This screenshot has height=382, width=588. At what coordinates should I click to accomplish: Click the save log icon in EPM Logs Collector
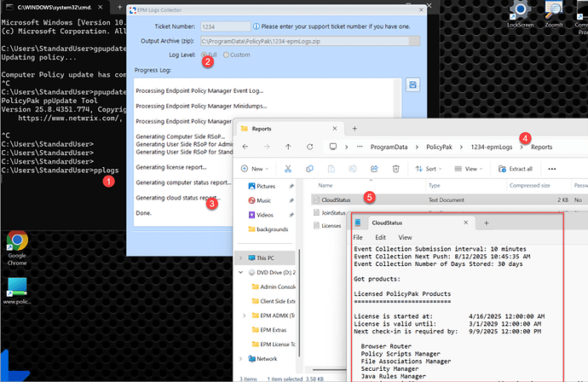pyautogui.click(x=412, y=85)
